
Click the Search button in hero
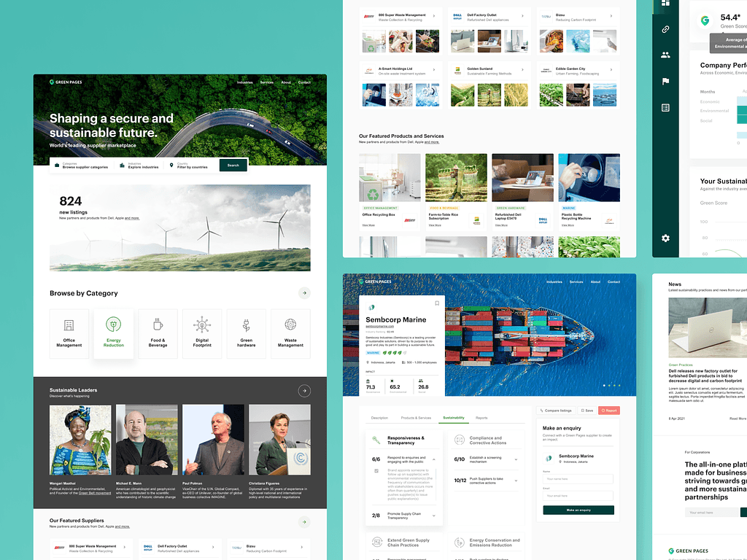tap(233, 166)
